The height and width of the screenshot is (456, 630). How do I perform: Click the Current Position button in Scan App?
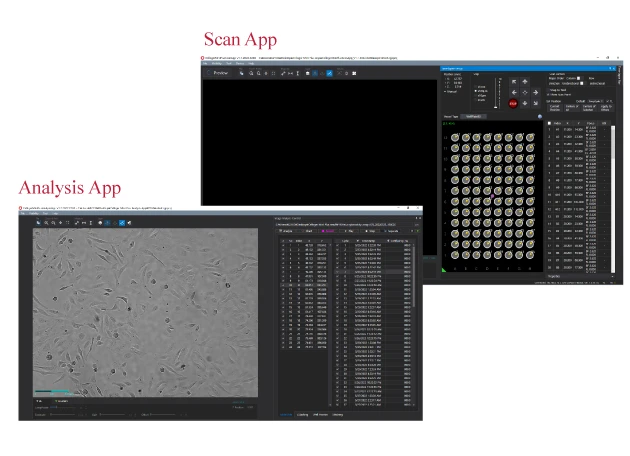[x=554, y=108]
